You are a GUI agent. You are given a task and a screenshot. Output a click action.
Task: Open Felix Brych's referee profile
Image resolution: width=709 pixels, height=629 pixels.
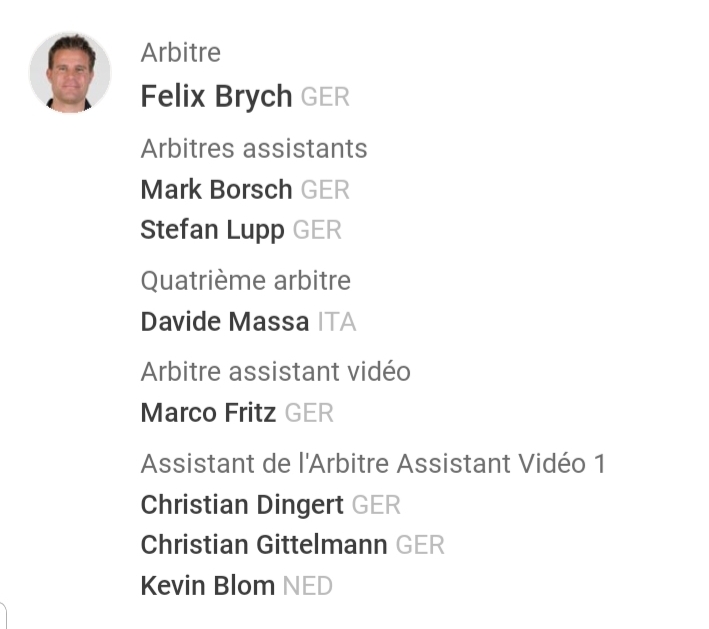(216, 97)
